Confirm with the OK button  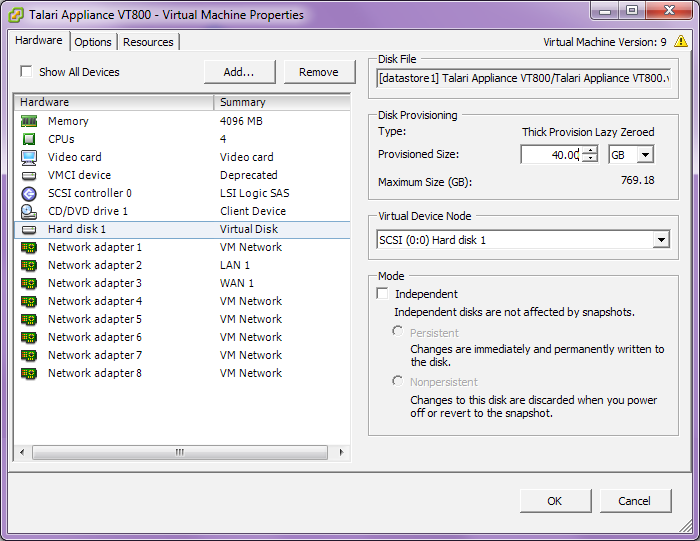pos(555,501)
